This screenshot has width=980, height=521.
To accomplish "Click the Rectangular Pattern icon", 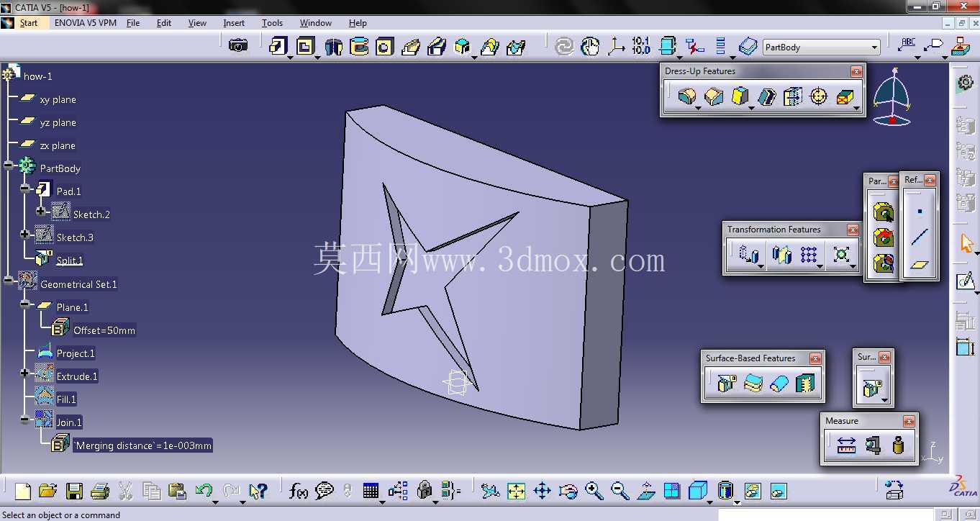I will point(809,254).
